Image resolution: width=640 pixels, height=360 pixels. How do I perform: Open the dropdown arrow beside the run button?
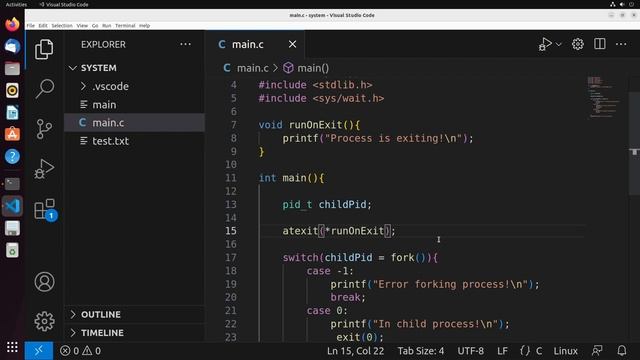(x=559, y=44)
